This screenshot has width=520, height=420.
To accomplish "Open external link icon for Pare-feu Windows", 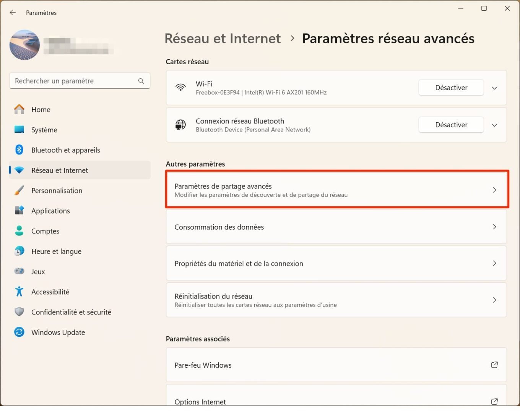I will point(494,365).
